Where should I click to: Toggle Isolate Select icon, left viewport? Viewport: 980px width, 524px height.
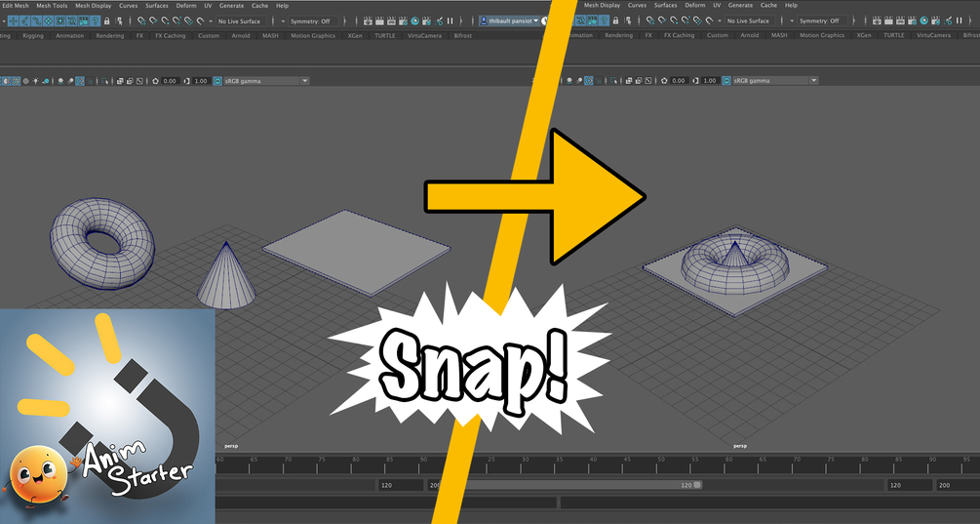pos(104,81)
